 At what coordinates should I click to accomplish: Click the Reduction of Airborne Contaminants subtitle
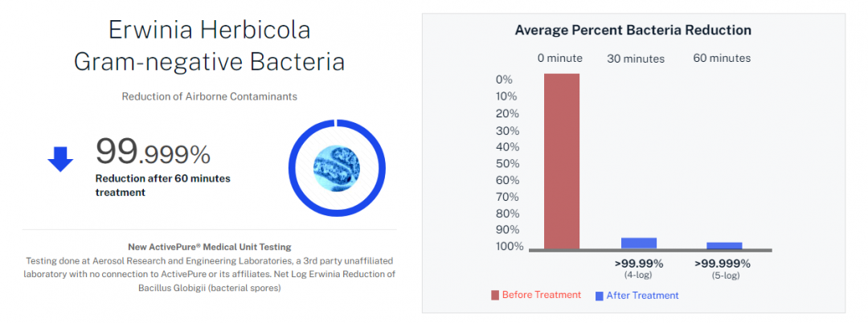pos(209,96)
